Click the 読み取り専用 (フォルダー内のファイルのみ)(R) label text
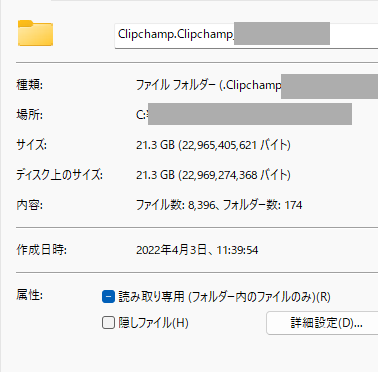 (x=224, y=297)
